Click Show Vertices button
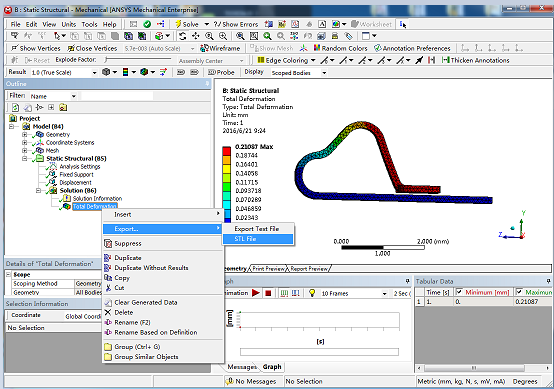The width and height of the screenshot is (554, 389). click(x=36, y=48)
